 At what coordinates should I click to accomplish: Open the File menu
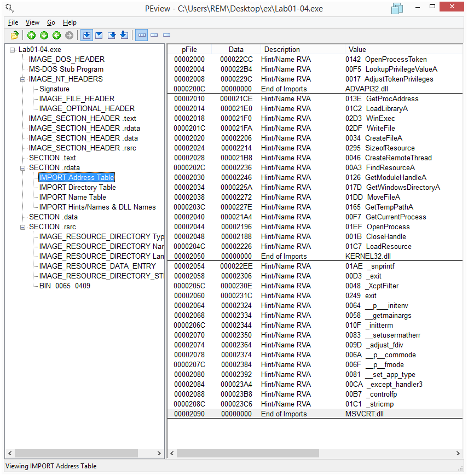pyautogui.click(x=13, y=22)
